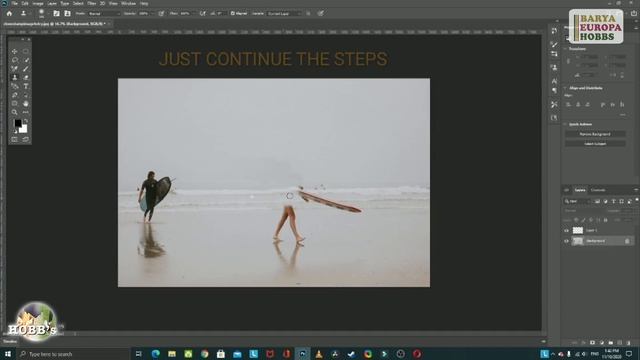Open the Character panel icon in dock

tap(554, 81)
